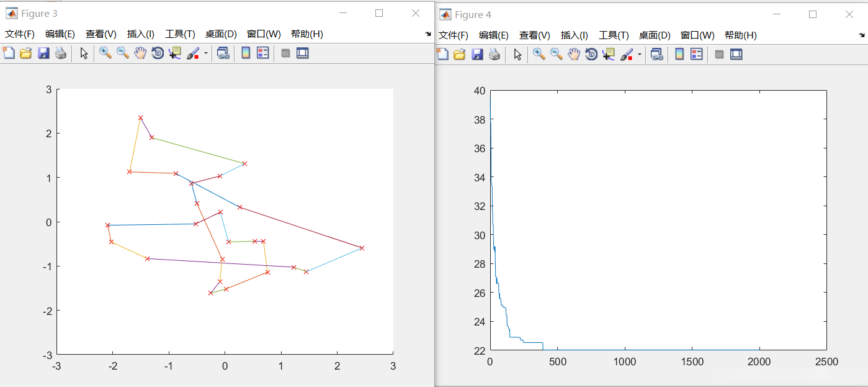Viewport: 868px width, 387px height.
Task: Open 编辑(E) menu in Figure 3
Action: [x=60, y=34]
